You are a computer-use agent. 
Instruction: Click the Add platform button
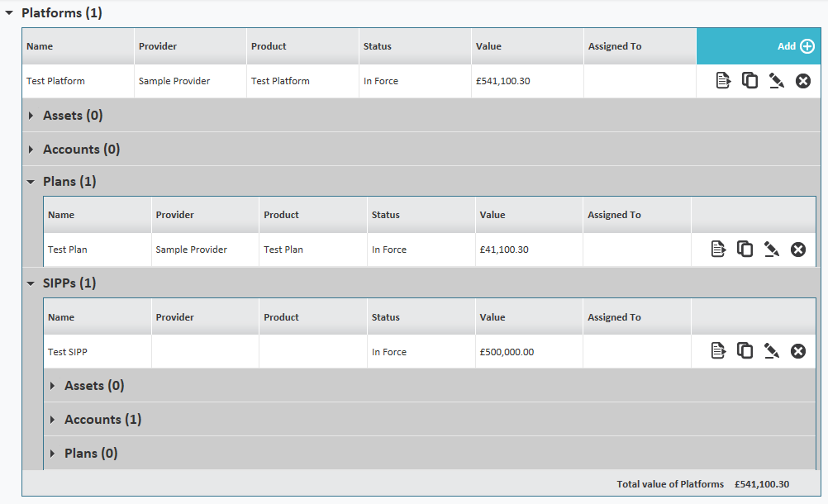click(x=796, y=46)
